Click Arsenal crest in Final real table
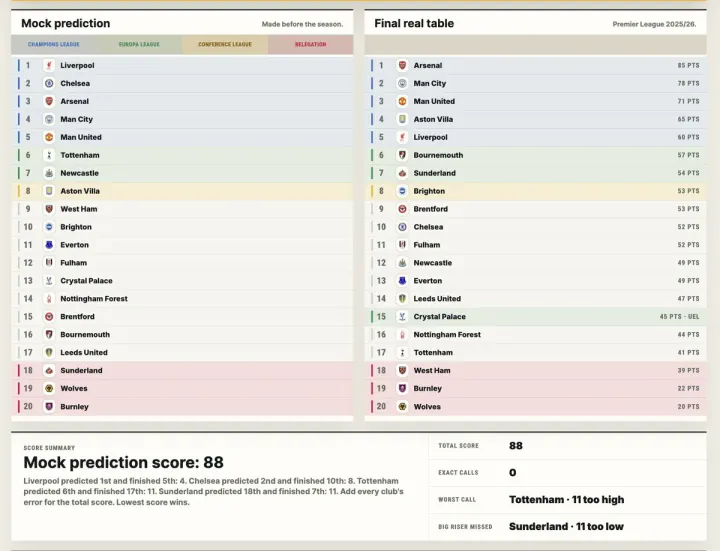 click(x=402, y=65)
